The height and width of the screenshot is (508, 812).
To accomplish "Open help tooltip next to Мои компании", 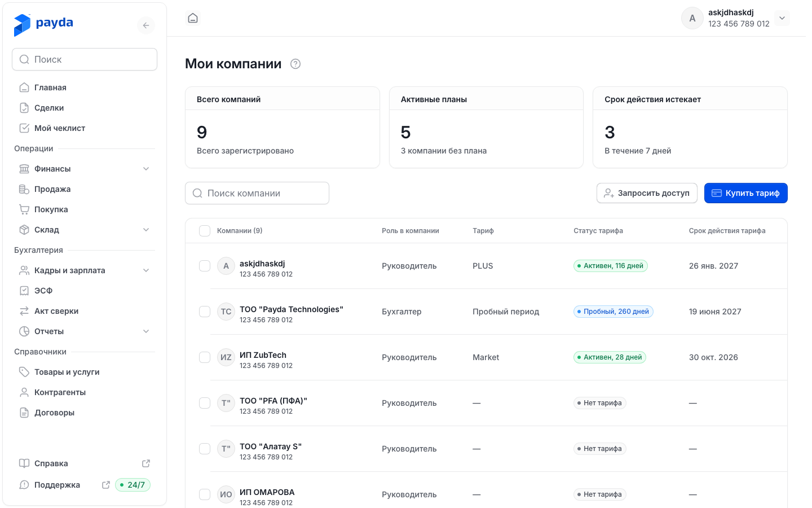I will click(x=295, y=64).
